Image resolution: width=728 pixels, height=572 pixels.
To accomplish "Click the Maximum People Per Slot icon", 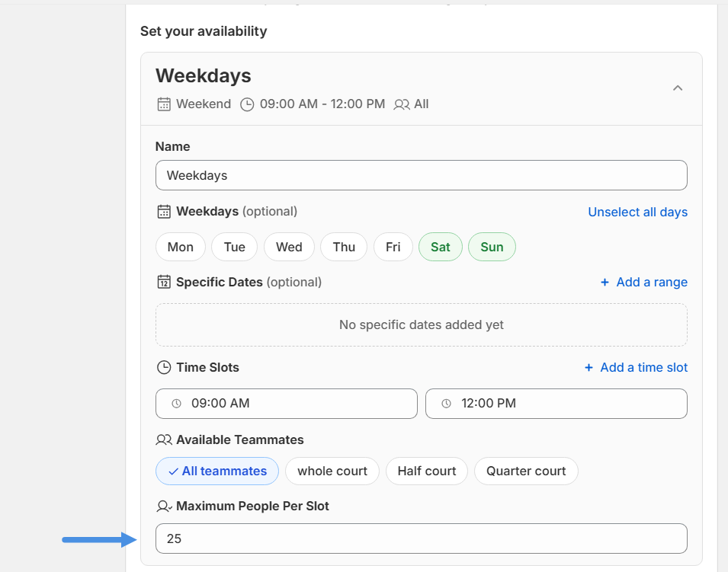I will point(163,506).
